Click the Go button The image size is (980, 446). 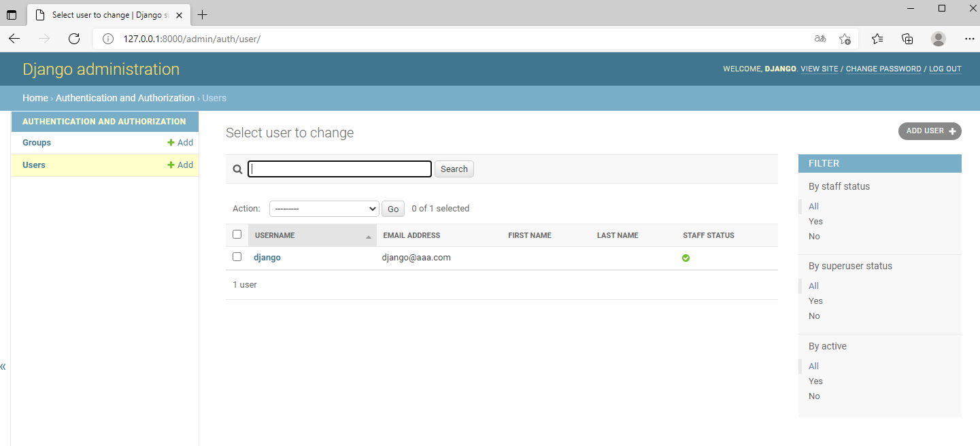(x=393, y=209)
